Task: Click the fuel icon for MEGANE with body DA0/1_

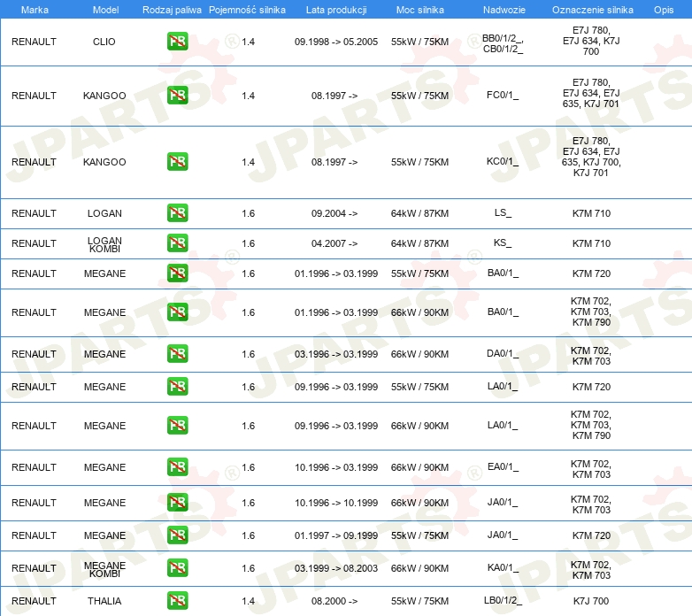Action: coord(177,354)
